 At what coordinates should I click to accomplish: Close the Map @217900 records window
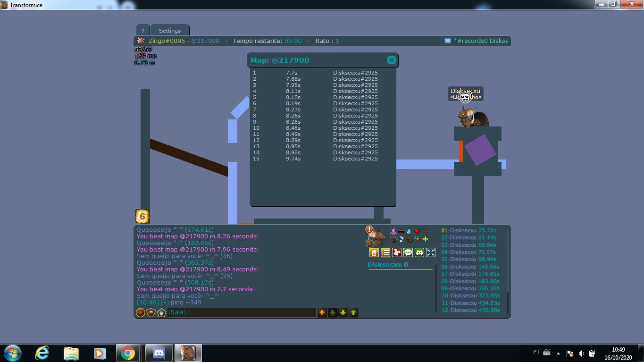point(391,60)
